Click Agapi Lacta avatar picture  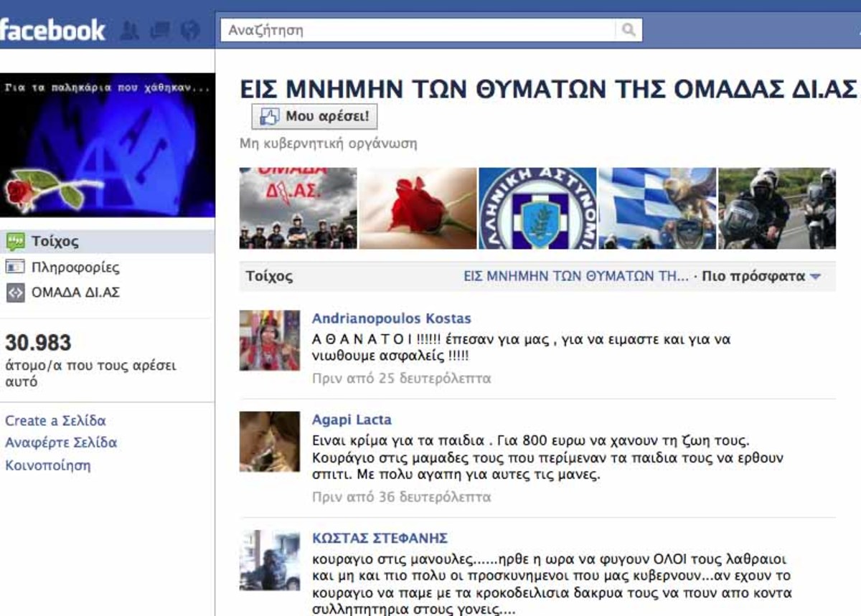coord(270,442)
